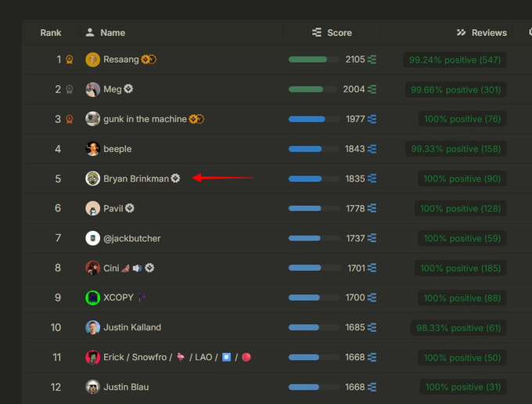Open gunk in the machine avatar
The image size is (532, 404).
point(92,119)
